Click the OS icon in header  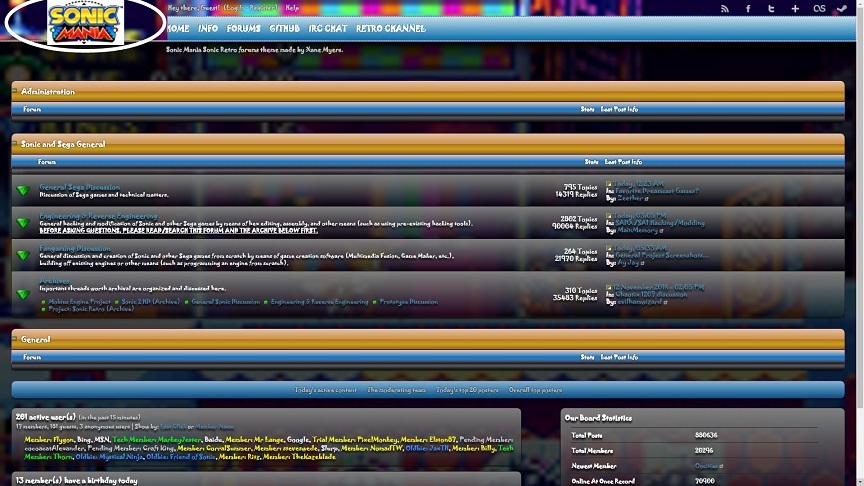pyautogui.click(x=819, y=9)
